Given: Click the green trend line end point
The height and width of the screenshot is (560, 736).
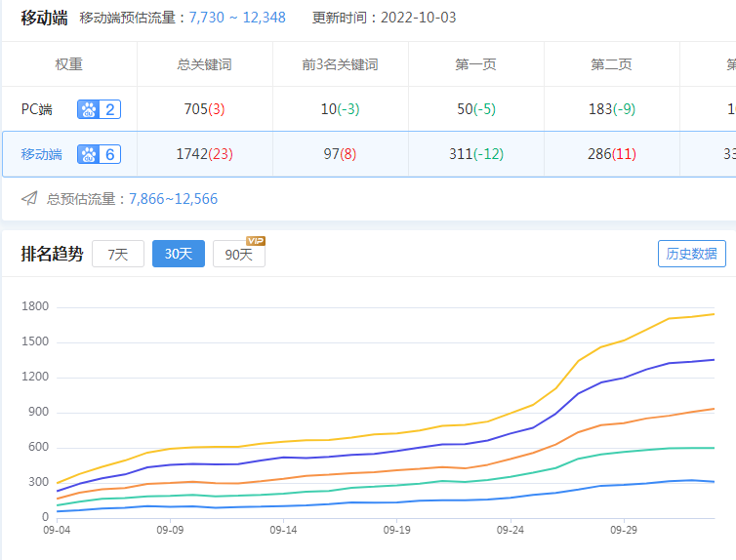Looking at the screenshot, I should click(x=714, y=448).
